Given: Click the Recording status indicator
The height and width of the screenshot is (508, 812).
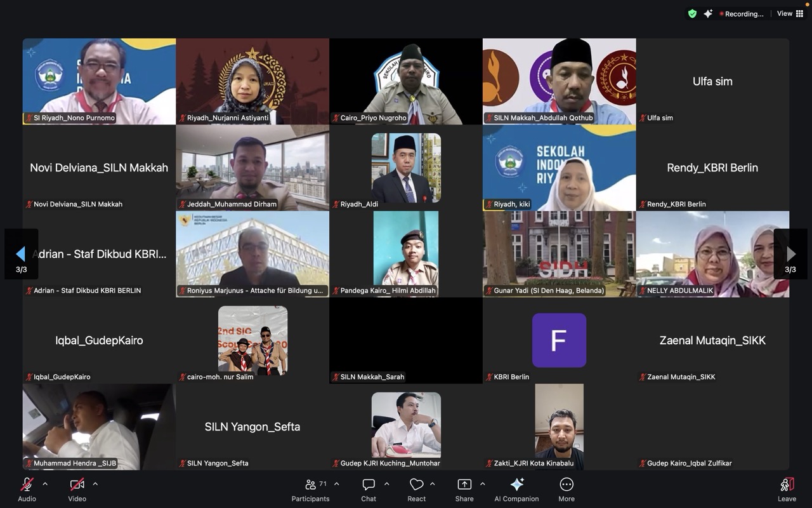Looking at the screenshot, I should pos(741,14).
